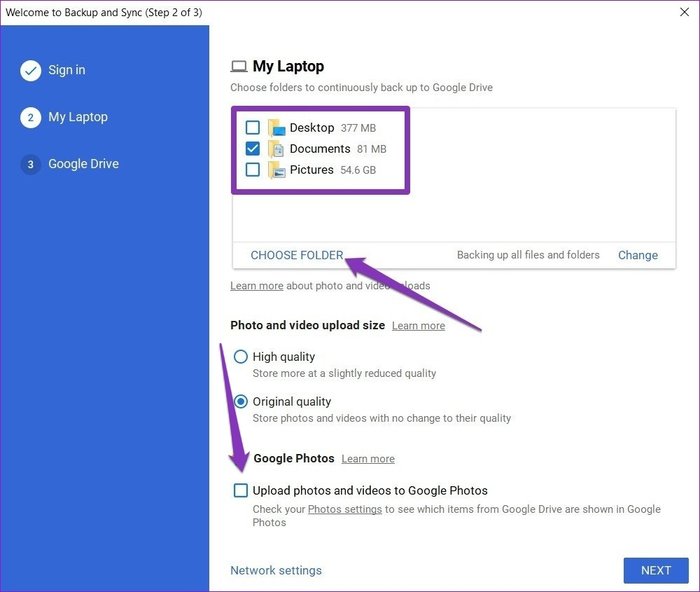This screenshot has height=592, width=700.
Task: Click the Documents folder name
Action: (320, 149)
